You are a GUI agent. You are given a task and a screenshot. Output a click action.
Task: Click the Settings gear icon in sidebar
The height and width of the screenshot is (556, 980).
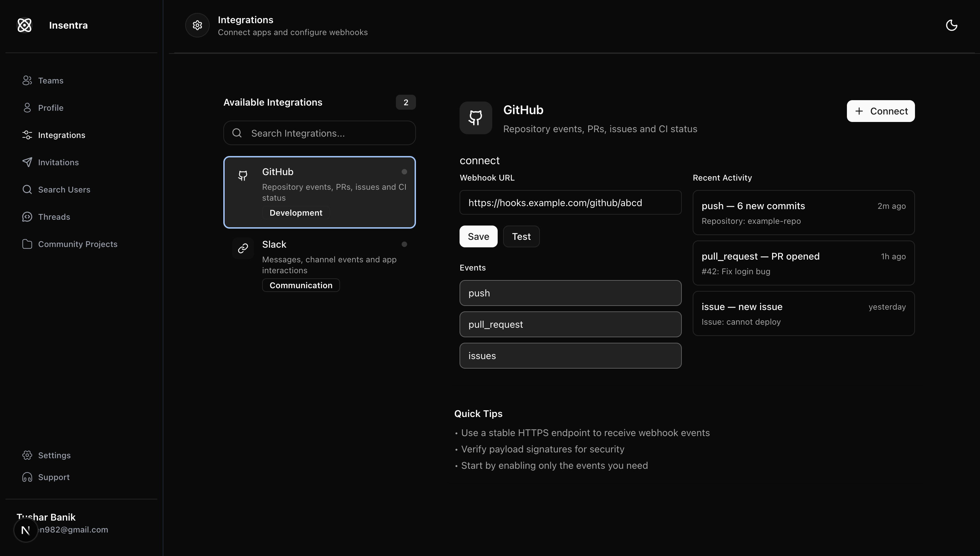coord(27,455)
